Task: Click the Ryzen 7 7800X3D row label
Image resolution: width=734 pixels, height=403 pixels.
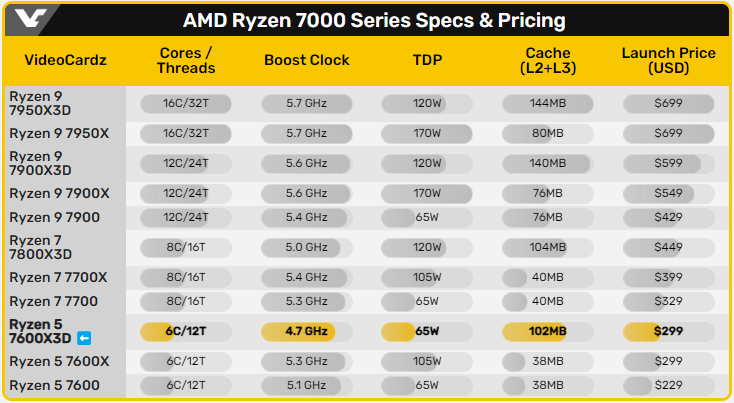Action: (38, 247)
